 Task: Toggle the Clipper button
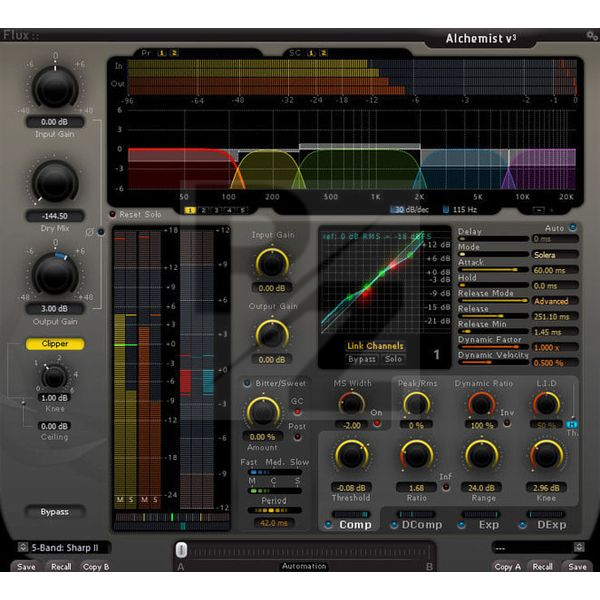(55, 344)
